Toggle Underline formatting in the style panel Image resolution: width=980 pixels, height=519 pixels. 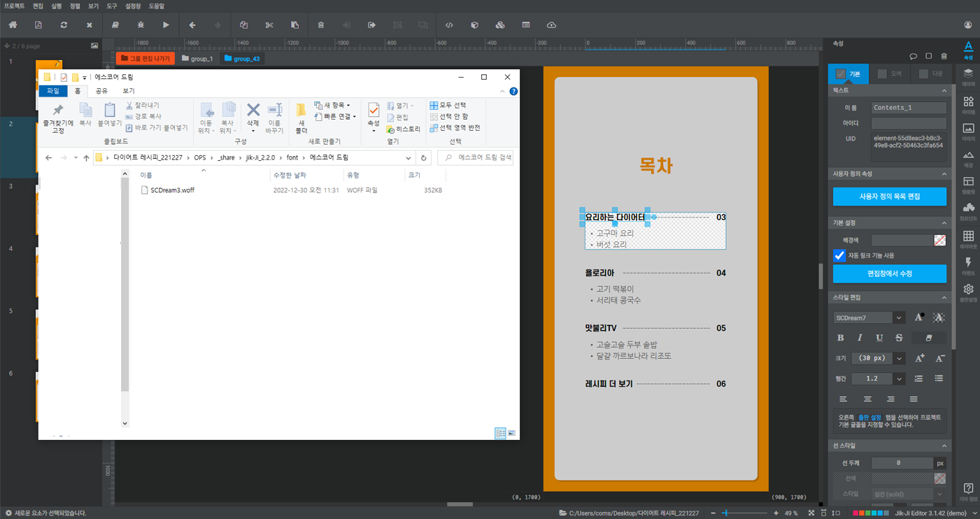click(879, 338)
